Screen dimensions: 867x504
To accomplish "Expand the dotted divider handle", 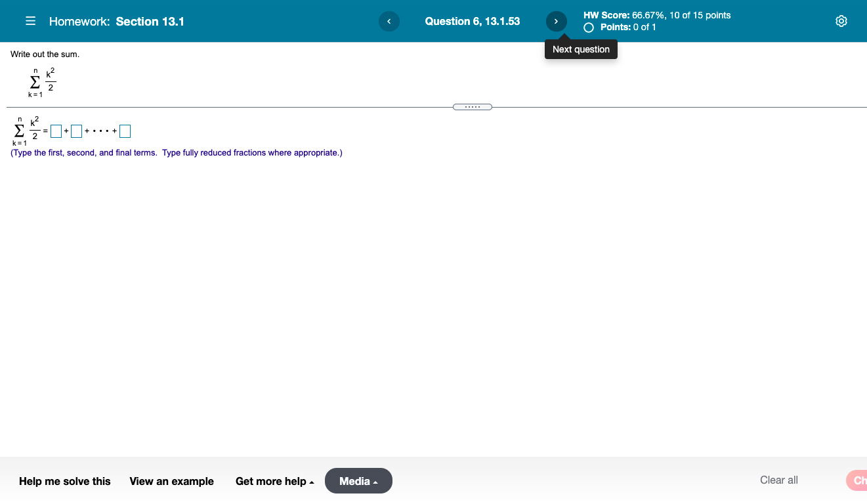I will coord(473,107).
